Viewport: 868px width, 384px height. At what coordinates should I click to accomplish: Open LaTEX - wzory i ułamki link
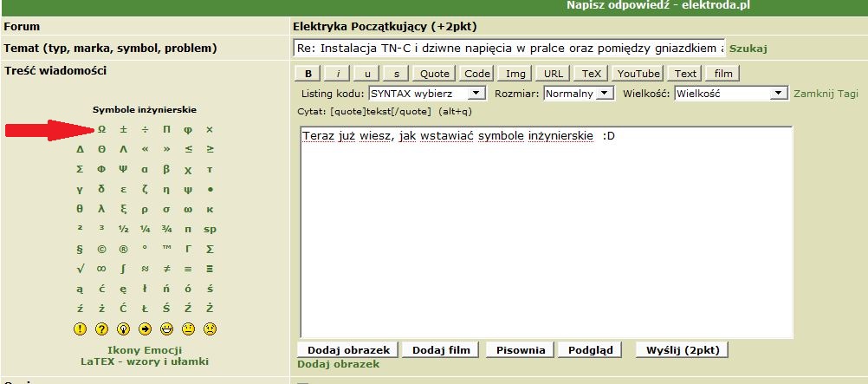click(x=145, y=361)
